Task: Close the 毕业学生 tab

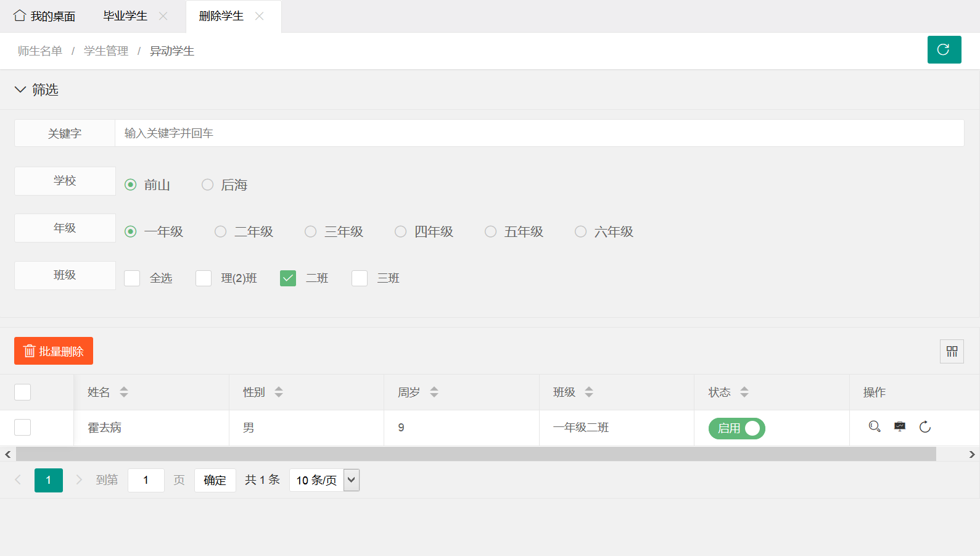Action: click(x=163, y=16)
